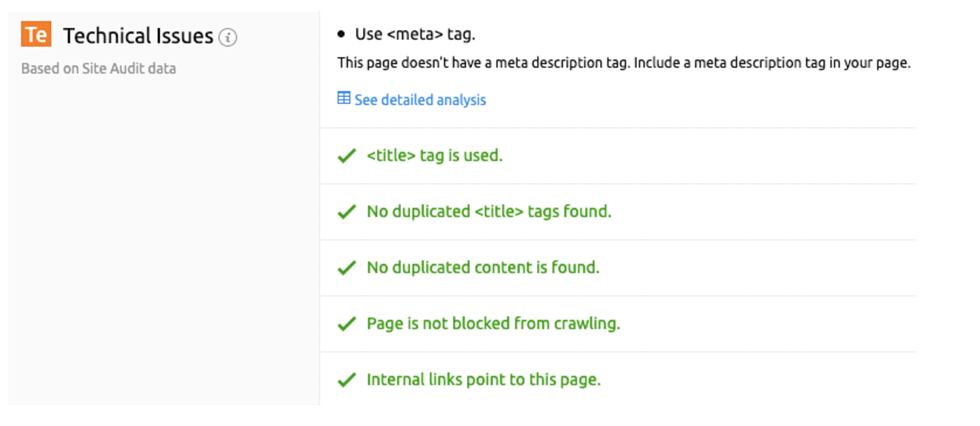
Task: Open the Based on Site Audit data section
Action: click(98, 68)
